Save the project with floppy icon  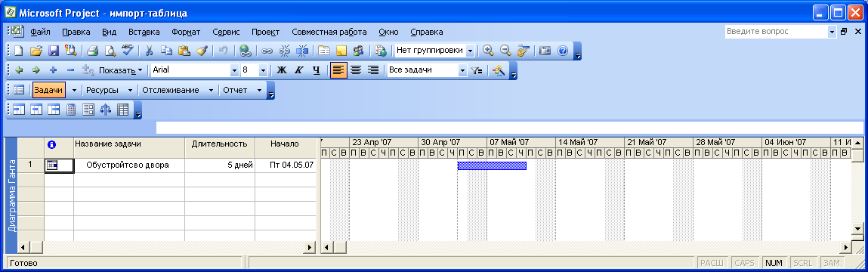54,51
